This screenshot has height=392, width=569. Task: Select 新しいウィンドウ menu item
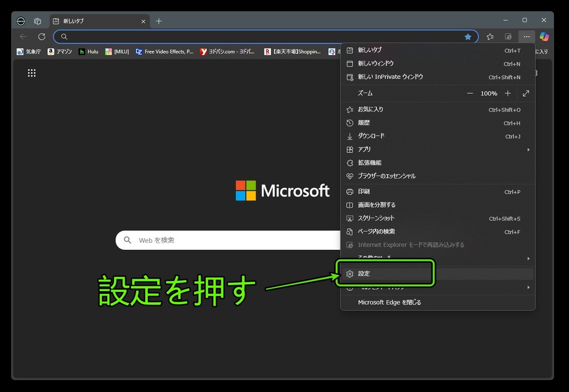[437, 64]
